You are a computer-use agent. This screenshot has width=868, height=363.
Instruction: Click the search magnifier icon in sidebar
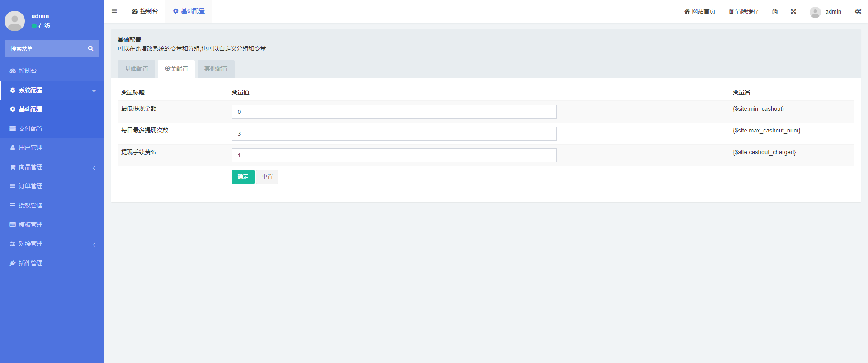coord(90,48)
